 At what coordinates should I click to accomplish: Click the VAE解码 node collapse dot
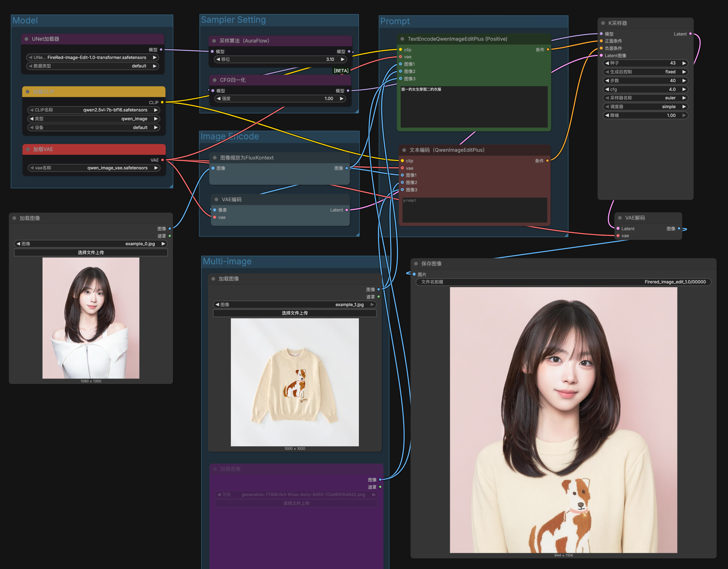(620, 218)
